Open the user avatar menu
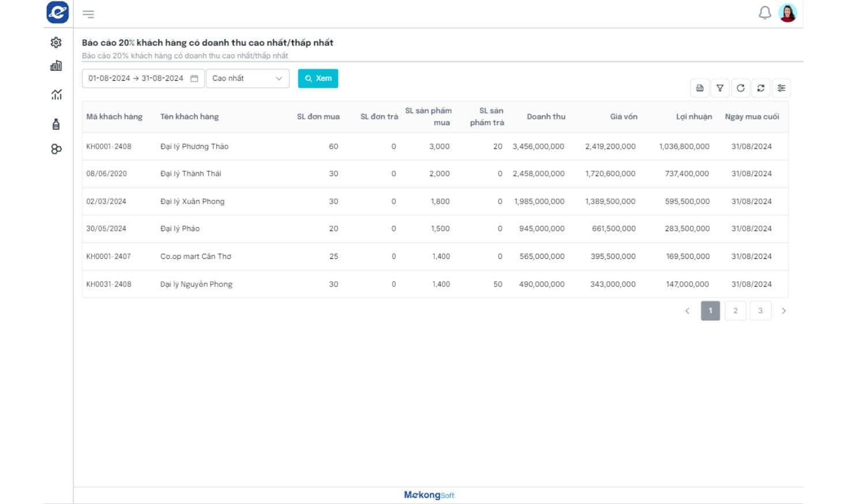Image resolution: width=847 pixels, height=504 pixels. pyautogui.click(x=788, y=13)
